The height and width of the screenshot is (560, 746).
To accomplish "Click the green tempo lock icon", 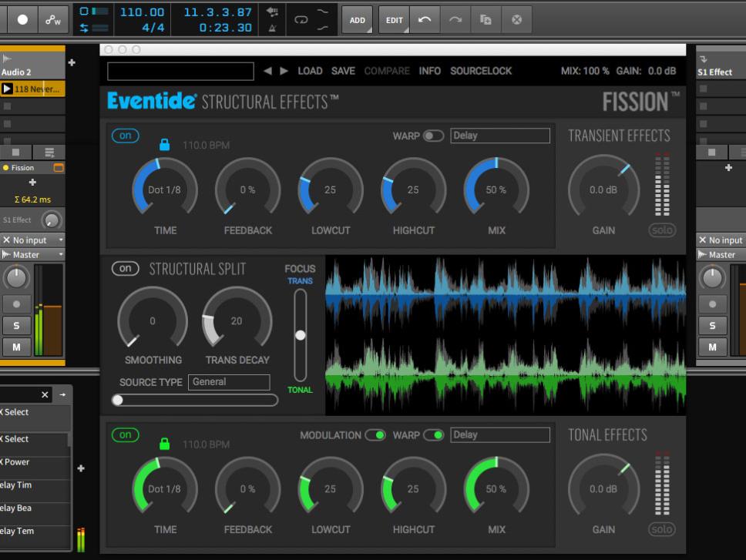I will (164, 444).
